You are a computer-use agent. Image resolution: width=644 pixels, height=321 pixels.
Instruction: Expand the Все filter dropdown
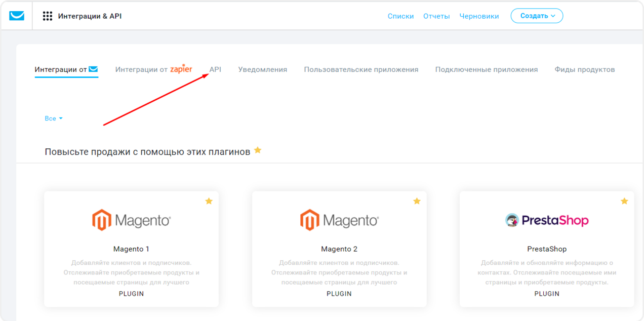coord(54,118)
